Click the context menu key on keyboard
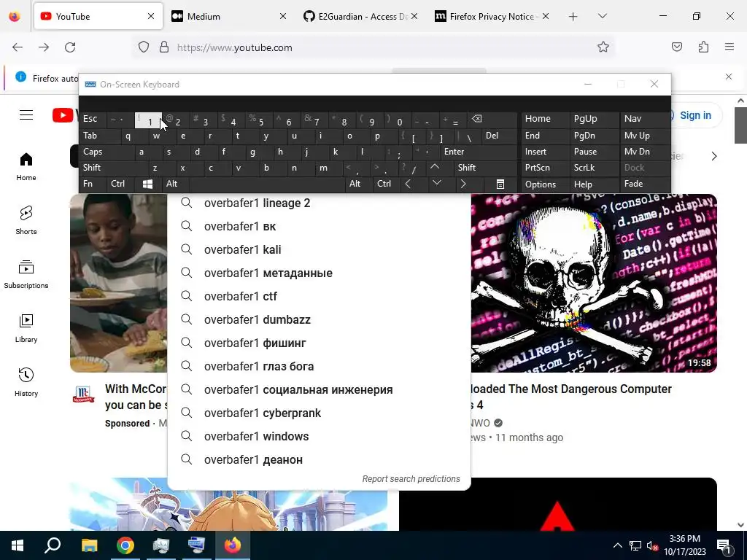This screenshot has width=747, height=560. 500,184
